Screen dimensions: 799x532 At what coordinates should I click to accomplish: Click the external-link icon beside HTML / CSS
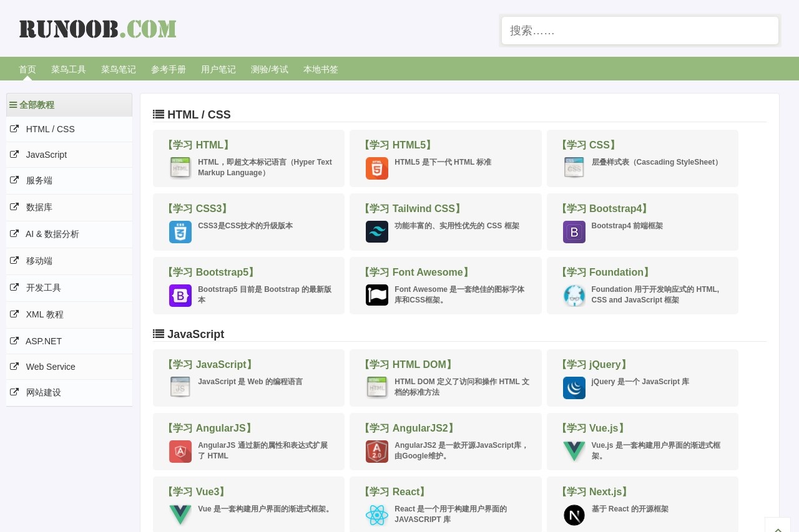point(14,129)
